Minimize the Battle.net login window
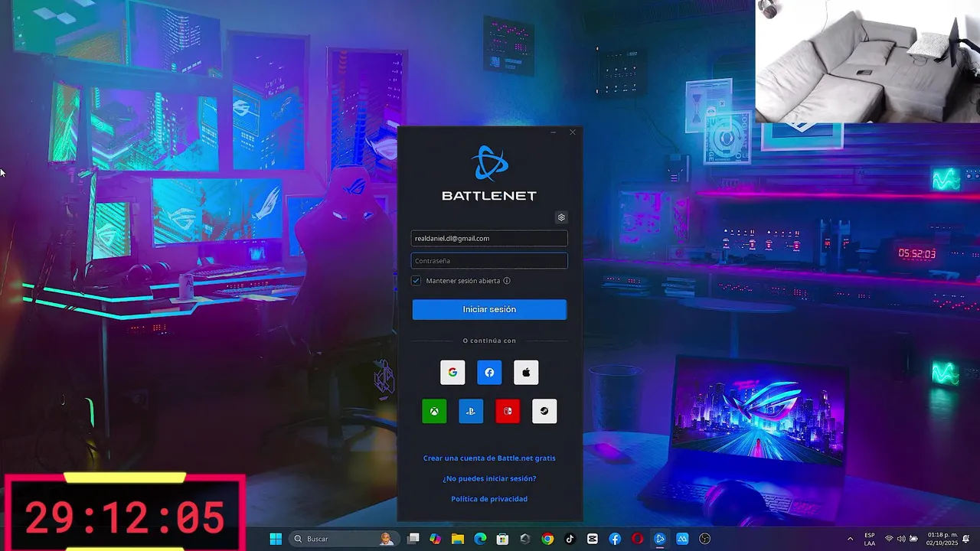980x551 pixels. click(554, 132)
